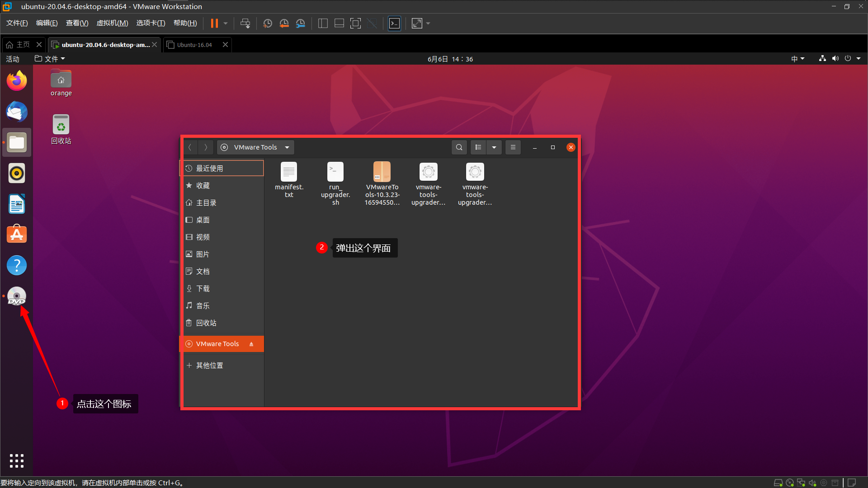Click the power icon in top bar
The height and width of the screenshot is (488, 868).
pos(848,58)
